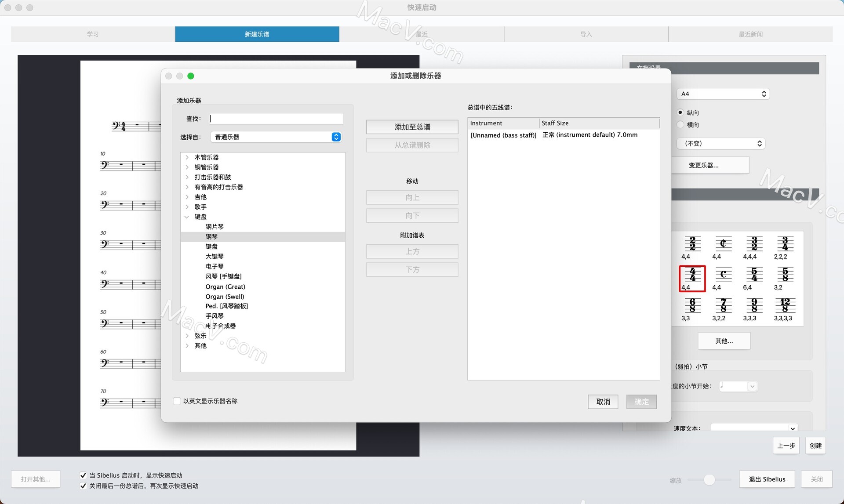The width and height of the screenshot is (844, 504).
Task: Click the 变更乐器... button
Action: (710, 165)
